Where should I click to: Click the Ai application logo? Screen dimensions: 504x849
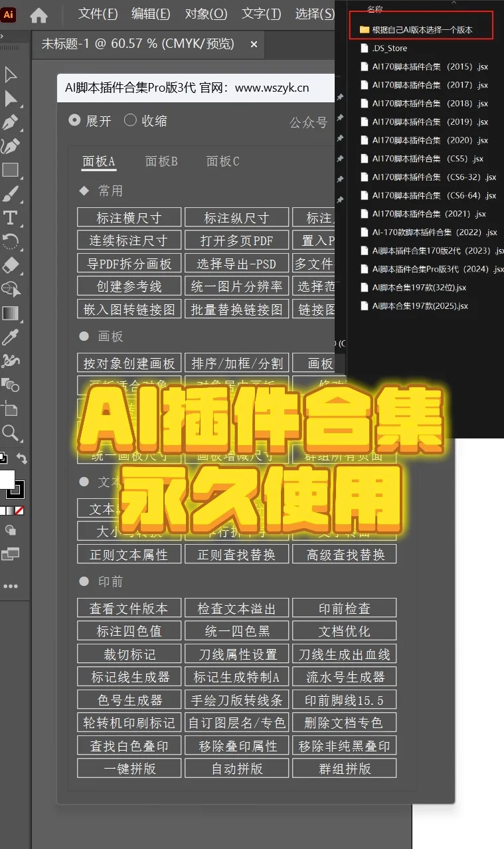pyautogui.click(x=9, y=15)
